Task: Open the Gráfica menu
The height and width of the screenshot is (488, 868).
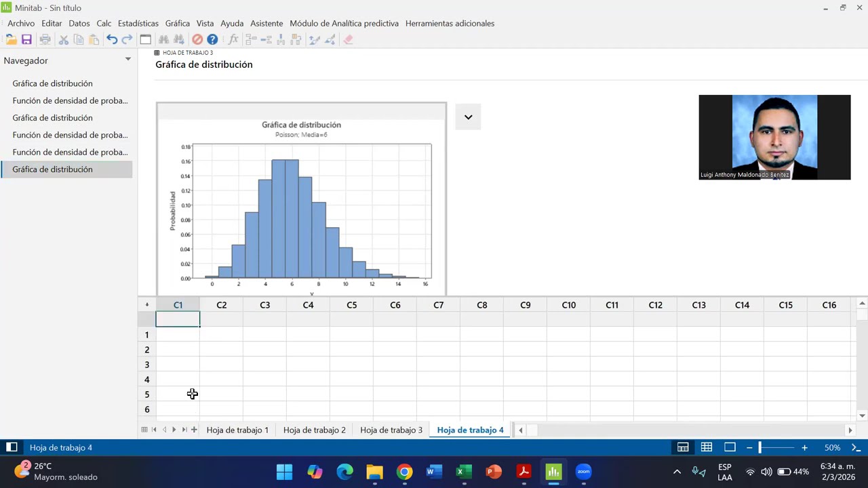Action: pyautogui.click(x=178, y=23)
